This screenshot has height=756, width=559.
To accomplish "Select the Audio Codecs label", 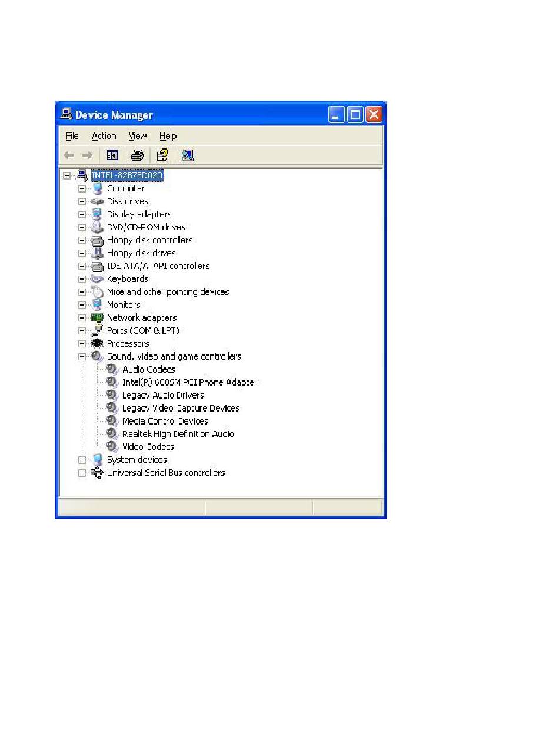I will tap(148, 370).
